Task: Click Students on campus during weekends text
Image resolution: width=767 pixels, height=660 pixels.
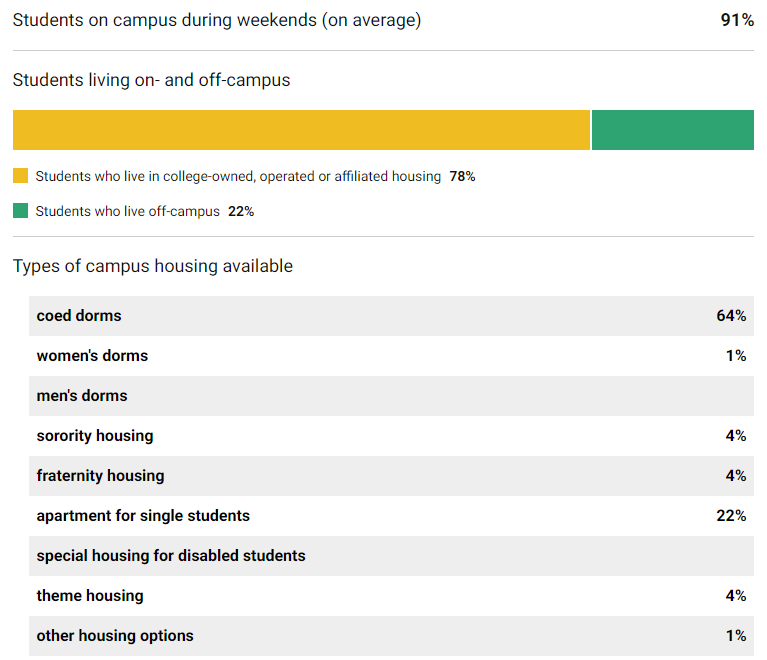Action: click(217, 20)
